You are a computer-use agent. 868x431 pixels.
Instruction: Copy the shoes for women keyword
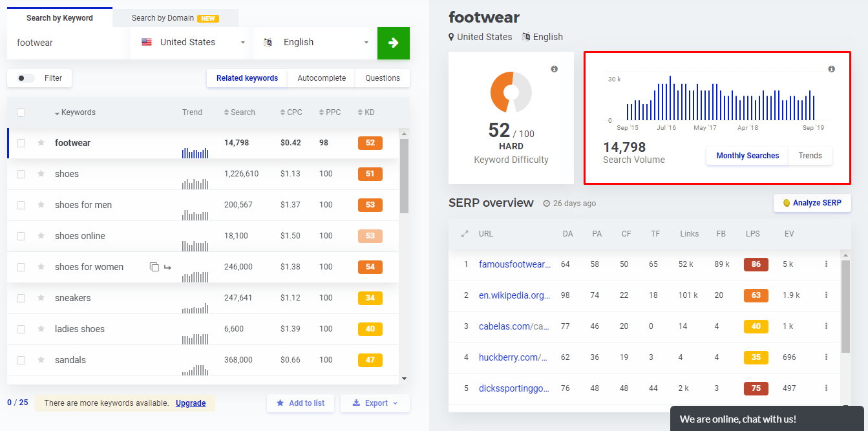[x=154, y=267]
